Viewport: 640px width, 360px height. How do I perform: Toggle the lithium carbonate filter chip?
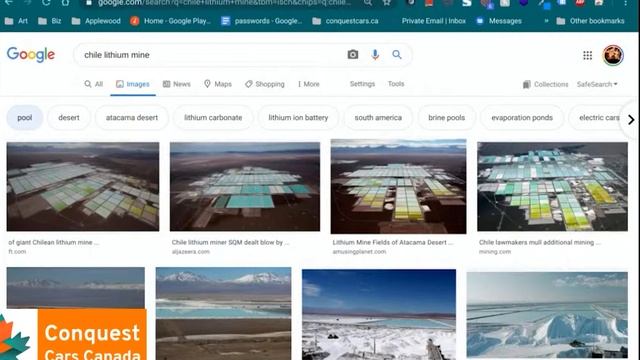[213, 118]
